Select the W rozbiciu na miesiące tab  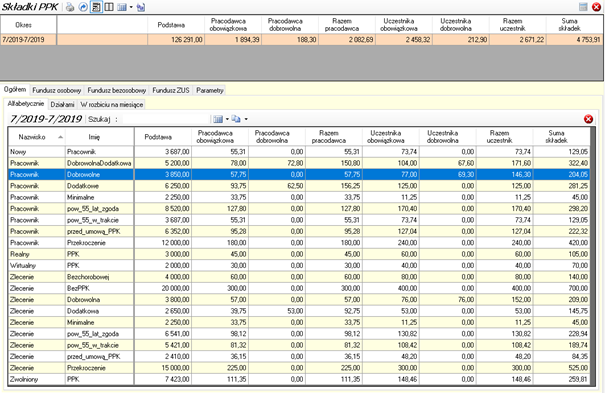pyautogui.click(x=112, y=105)
